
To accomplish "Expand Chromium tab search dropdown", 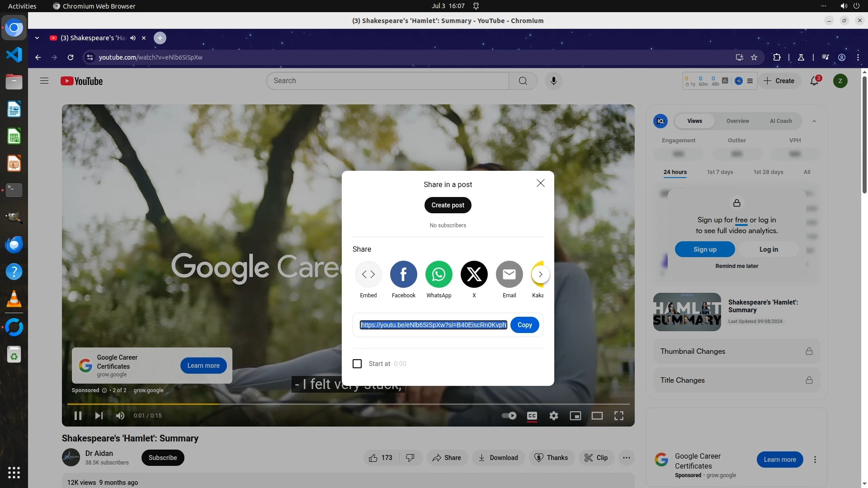I will [37, 38].
